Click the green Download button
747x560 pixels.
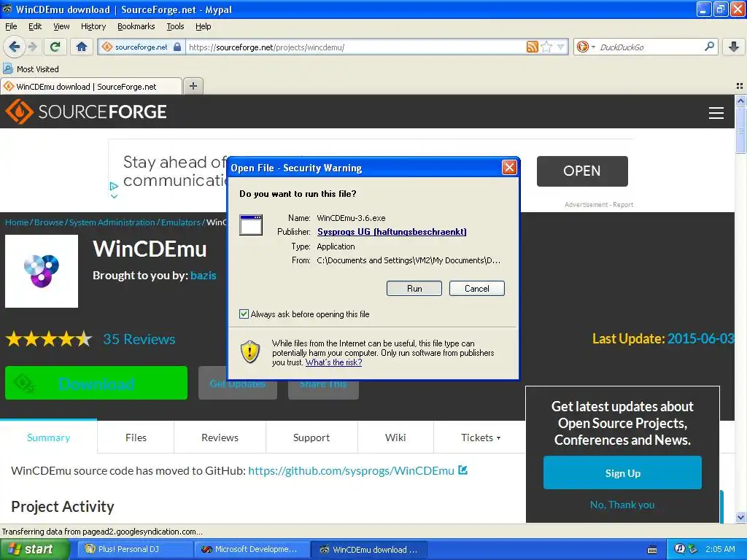pyautogui.click(x=96, y=383)
